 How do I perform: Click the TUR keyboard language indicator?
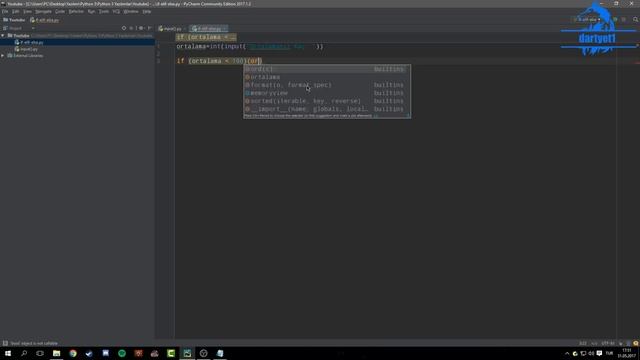(609, 353)
